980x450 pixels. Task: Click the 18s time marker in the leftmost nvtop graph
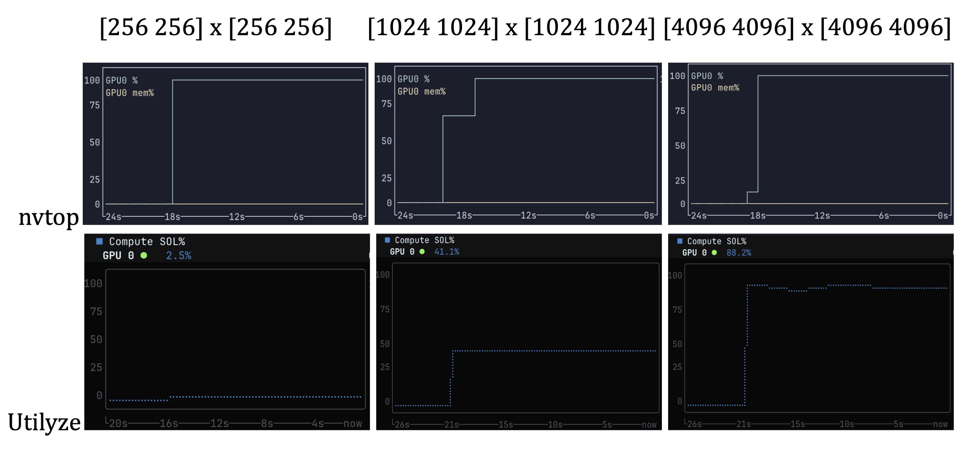(x=172, y=217)
